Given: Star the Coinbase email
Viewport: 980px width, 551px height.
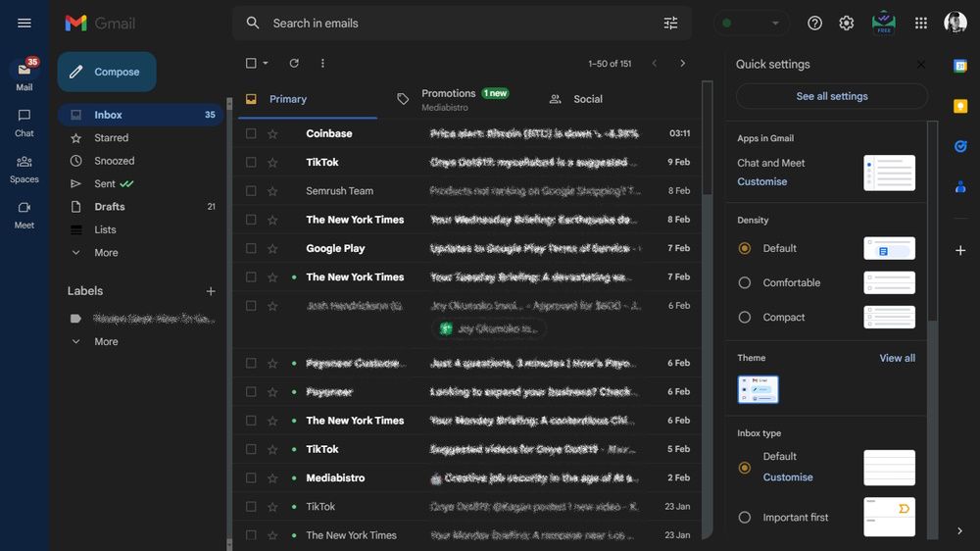Looking at the screenshot, I should pos(272,134).
